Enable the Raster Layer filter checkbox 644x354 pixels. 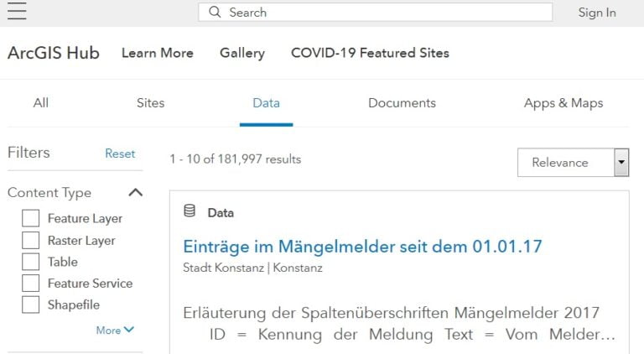(x=31, y=240)
